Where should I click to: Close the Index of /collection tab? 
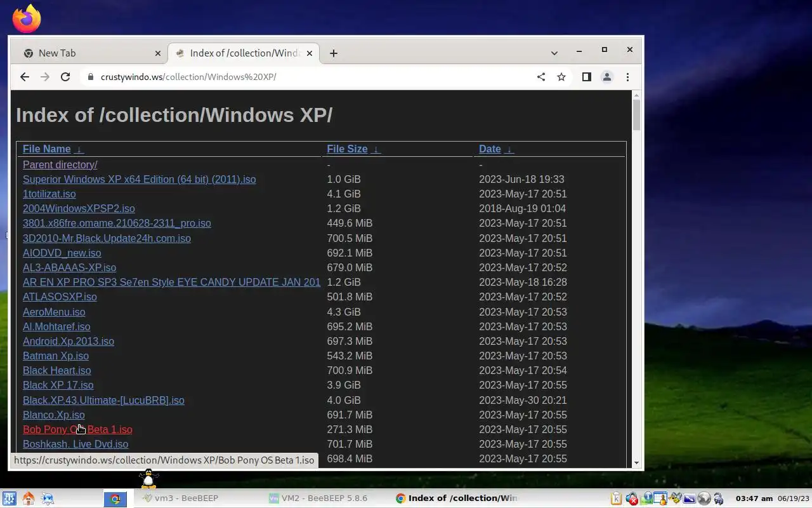310,53
